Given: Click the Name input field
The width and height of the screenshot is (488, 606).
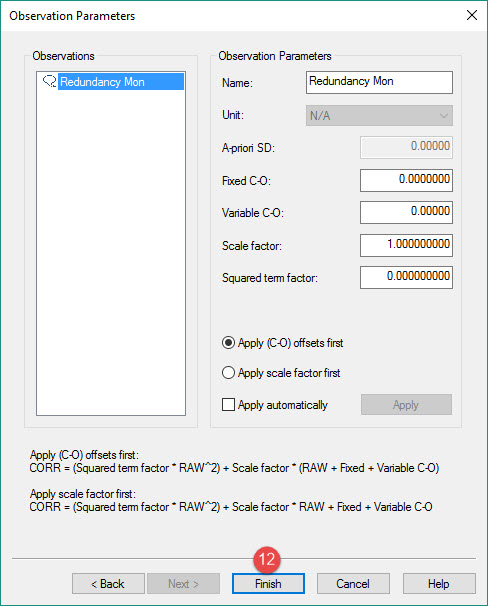Looking at the screenshot, I should point(379,82).
